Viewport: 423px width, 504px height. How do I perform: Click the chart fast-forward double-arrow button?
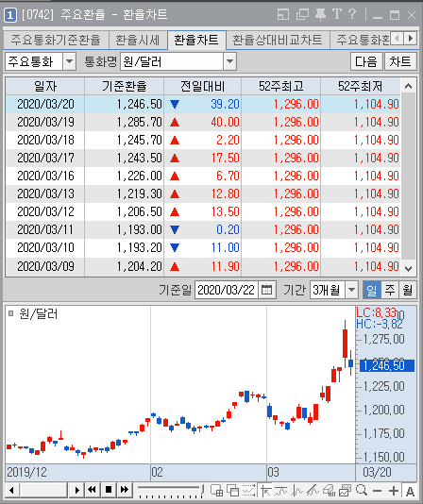[125, 490]
